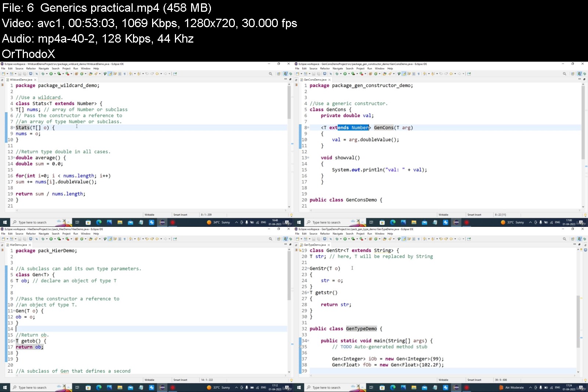
Task: Click the Run button in WildcardDemo Eclipse toolbar
Action: pos(51,73)
